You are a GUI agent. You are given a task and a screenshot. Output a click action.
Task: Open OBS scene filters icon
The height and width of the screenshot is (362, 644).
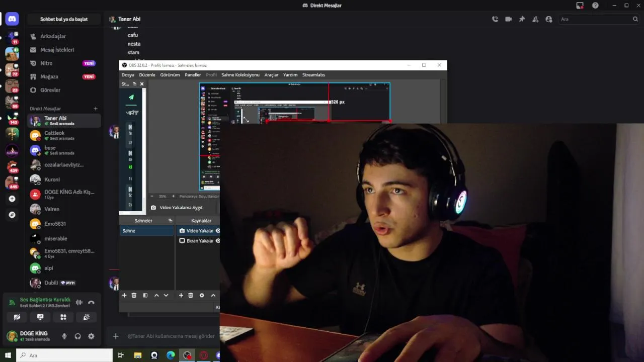point(145,295)
